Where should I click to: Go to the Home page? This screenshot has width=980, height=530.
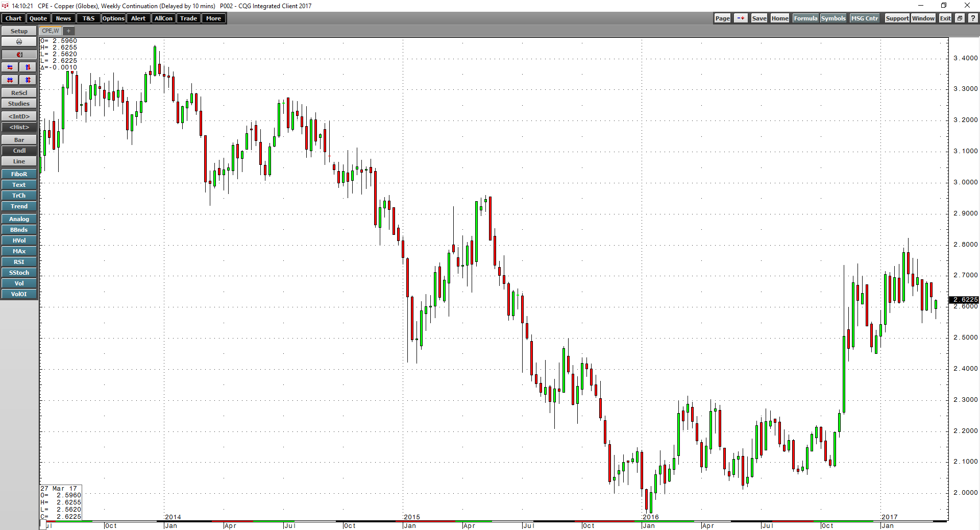[x=780, y=18]
